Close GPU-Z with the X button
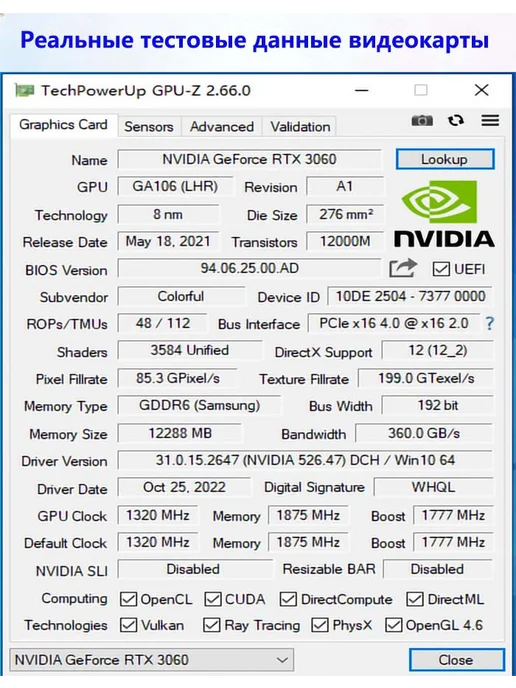The height and width of the screenshot is (688, 516). click(x=482, y=90)
